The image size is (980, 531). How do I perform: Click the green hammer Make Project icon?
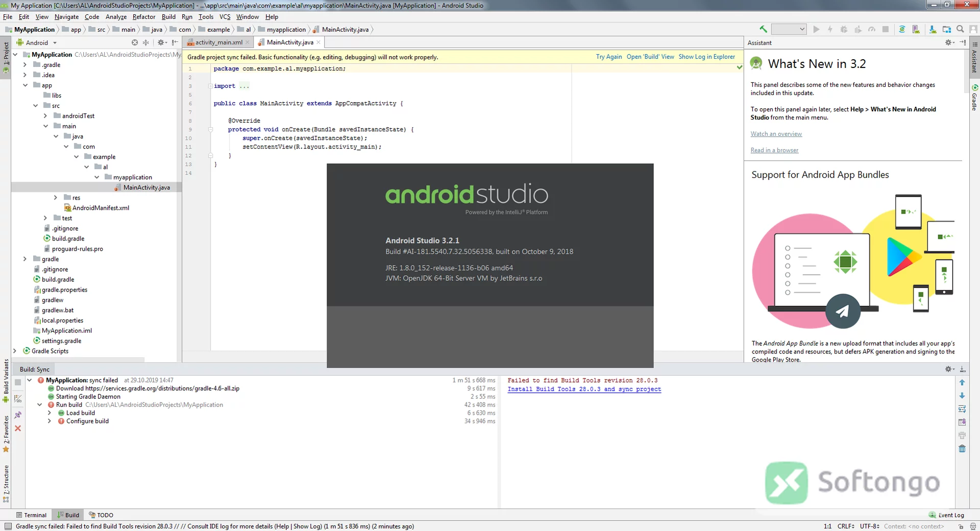click(x=763, y=29)
